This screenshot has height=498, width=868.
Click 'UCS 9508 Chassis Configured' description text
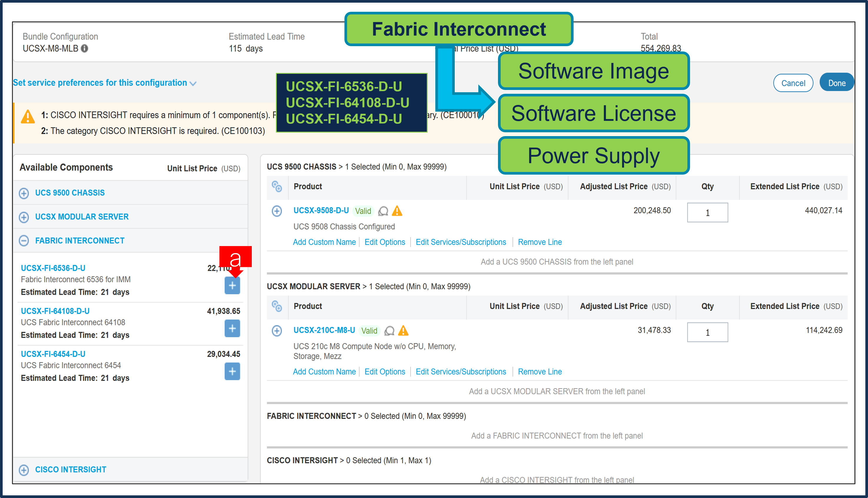click(344, 227)
